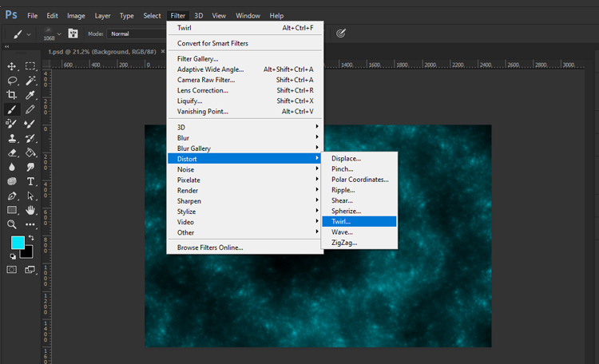Viewport: 599px width, 364px height.
Task: Select the Magic Wand tool
Action: 30,81
